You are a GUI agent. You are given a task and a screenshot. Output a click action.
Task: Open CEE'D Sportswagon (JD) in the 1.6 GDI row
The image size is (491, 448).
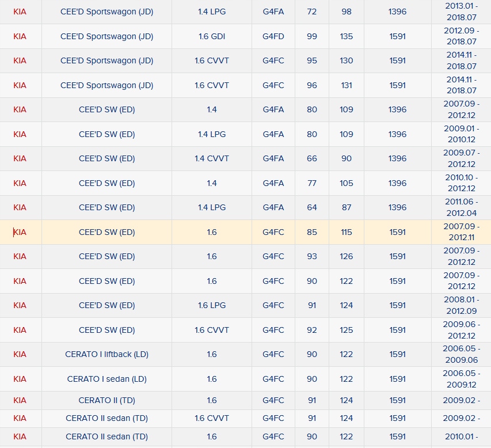pyautogui.click(x=107, y=36)
